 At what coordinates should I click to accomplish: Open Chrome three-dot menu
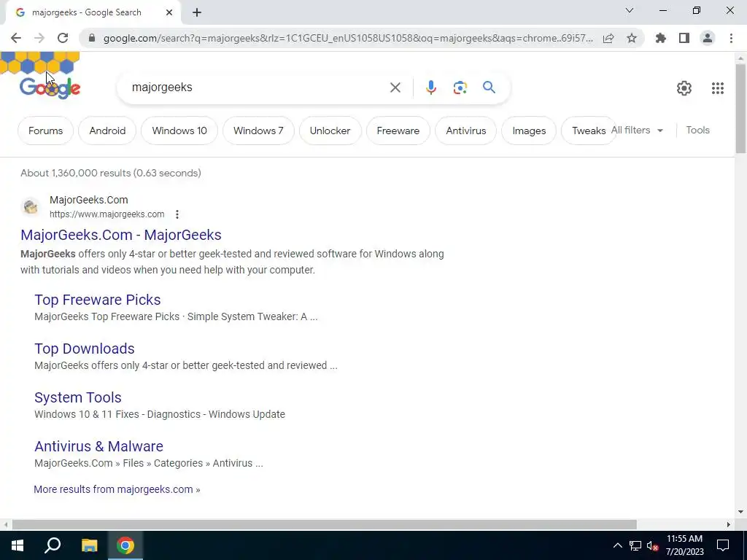731,38
